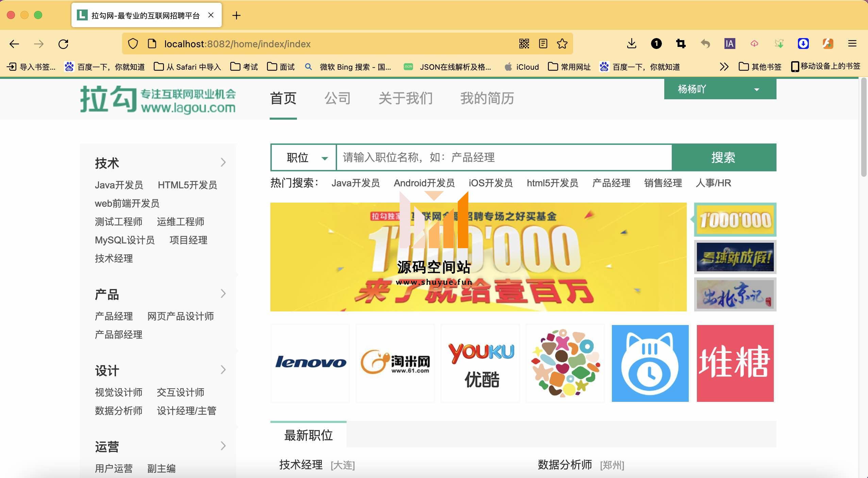The height and width of the screenshot is (478, 868).
Task: Open the 微软 Bing 搜索 bookmark
Action: click(x=348, y=67)
